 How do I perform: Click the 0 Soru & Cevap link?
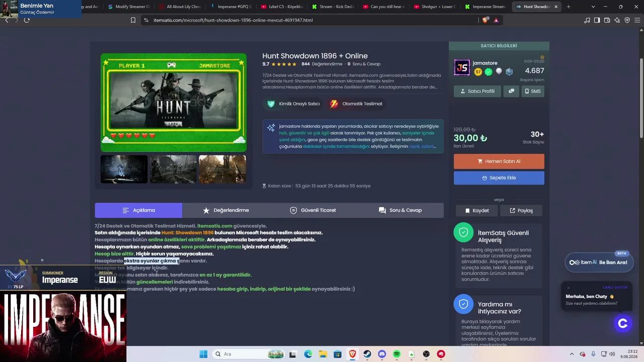click(364, 64)
